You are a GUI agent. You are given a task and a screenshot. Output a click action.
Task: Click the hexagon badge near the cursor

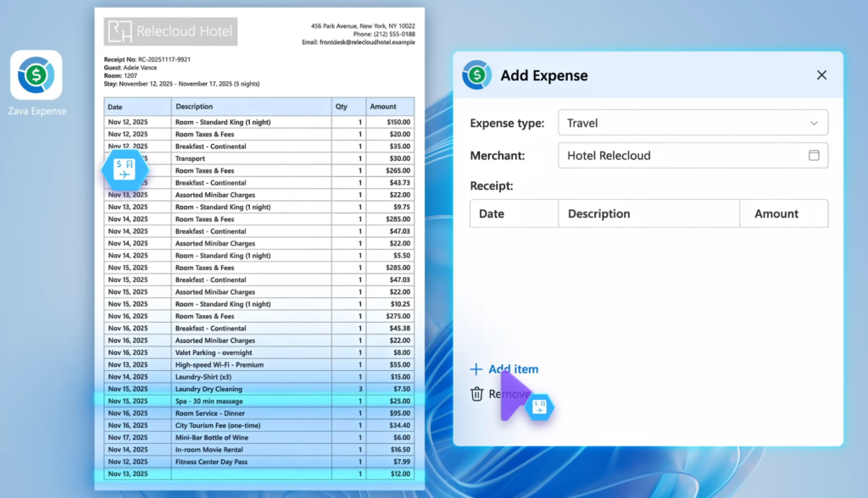pos(539,408)
